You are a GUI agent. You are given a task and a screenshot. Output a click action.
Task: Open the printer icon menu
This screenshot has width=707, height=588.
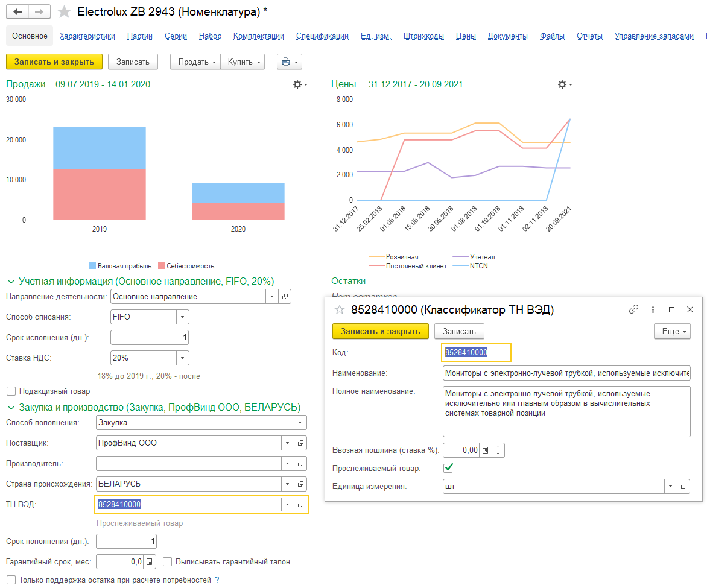point(290,62)
